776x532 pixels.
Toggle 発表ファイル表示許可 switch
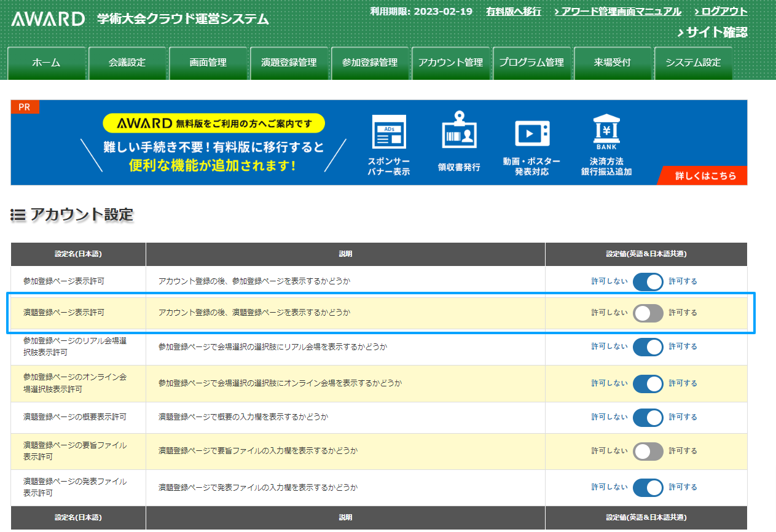[648, 487]
